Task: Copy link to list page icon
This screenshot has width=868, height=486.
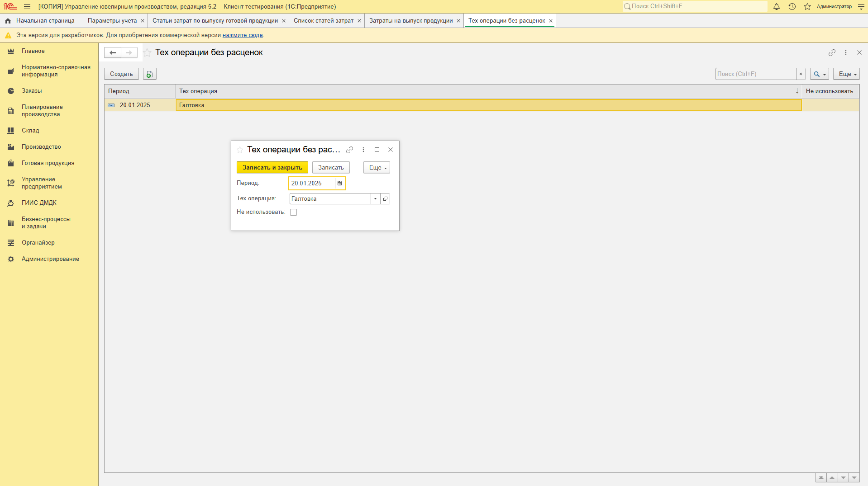Action: coord(832,53)
